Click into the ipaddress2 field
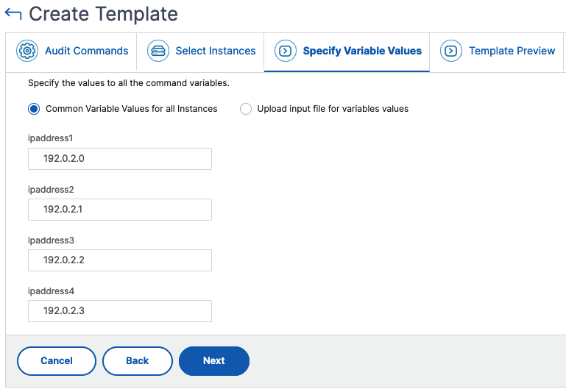The height and width of the screenshot is (392, 566). click(x=120, y=210)
